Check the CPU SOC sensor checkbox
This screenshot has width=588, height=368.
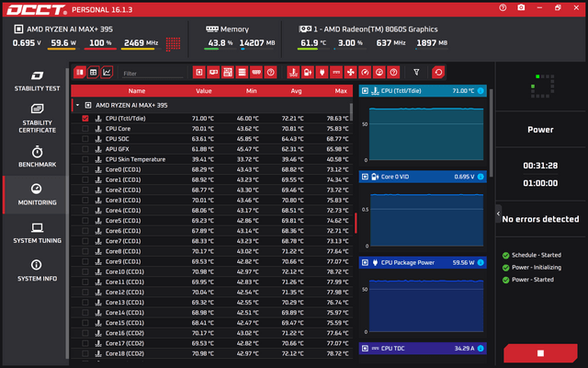[x=85, y=139]
